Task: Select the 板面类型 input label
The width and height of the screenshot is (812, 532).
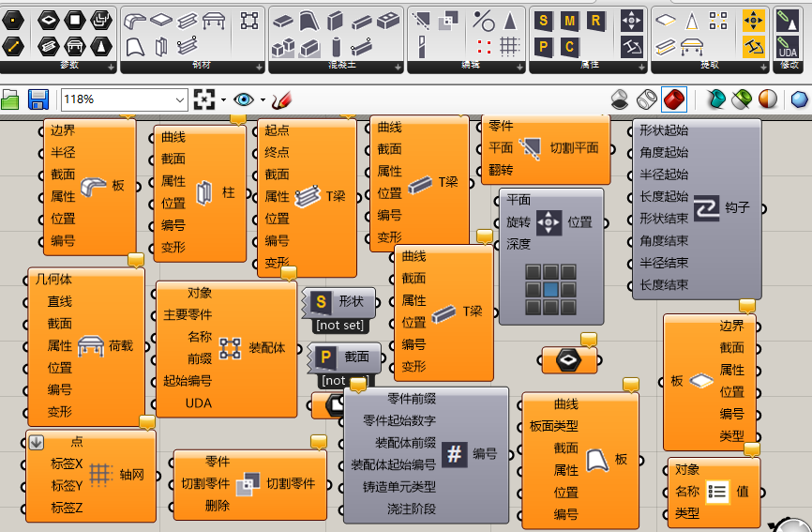Action: [553, 426]
